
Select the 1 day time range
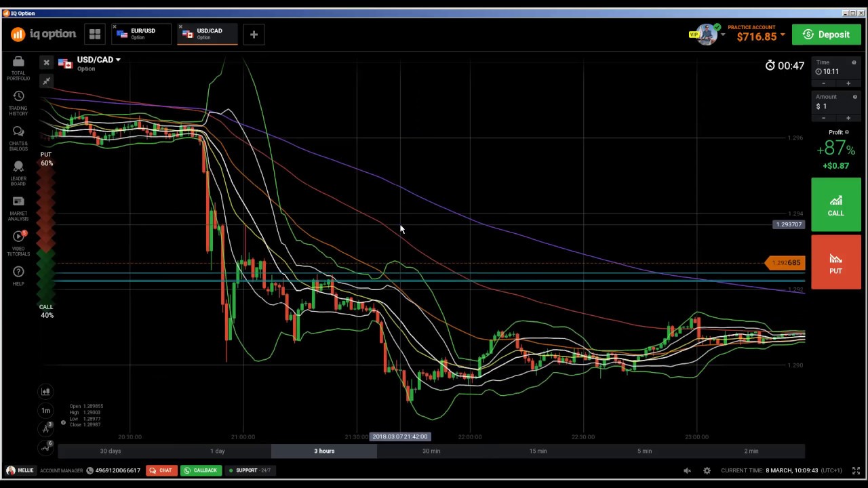217,451
